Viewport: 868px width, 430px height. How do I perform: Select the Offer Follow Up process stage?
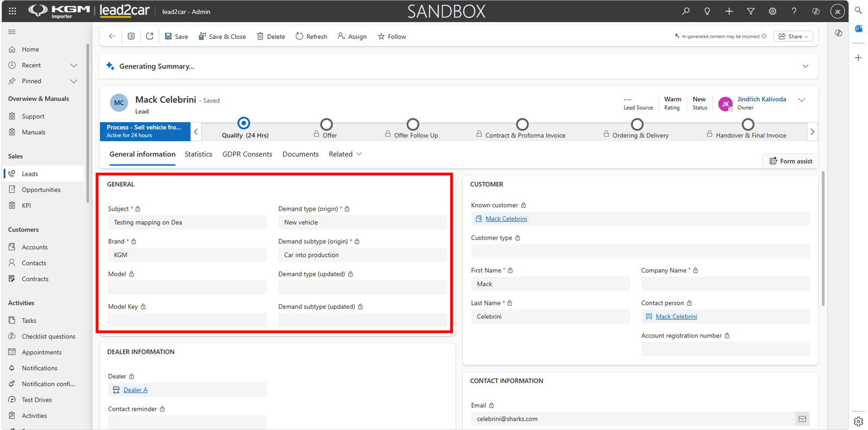(x=413, y=124)
